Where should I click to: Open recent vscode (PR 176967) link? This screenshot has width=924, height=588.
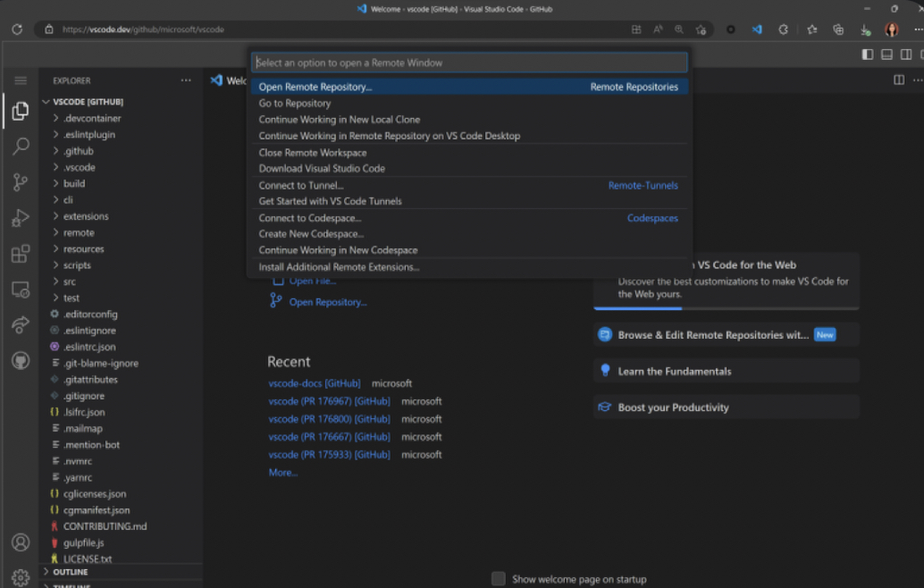point(329,401)
